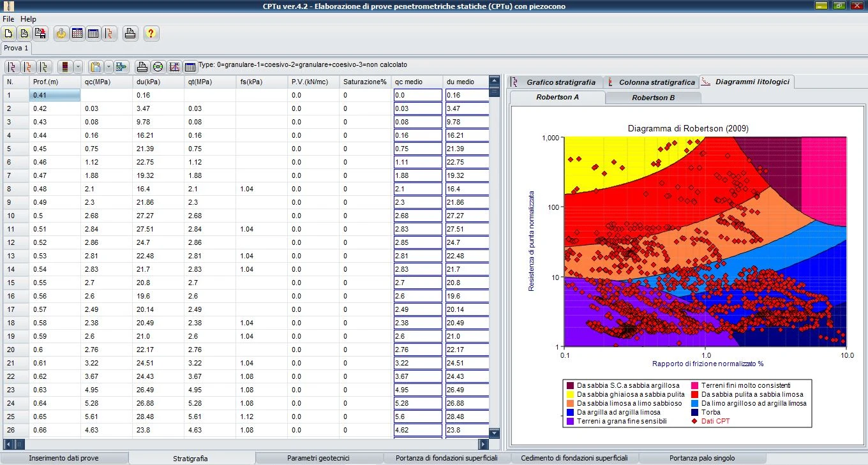Open the help question mark icon
Screen dimensions: 868x465
151,34
